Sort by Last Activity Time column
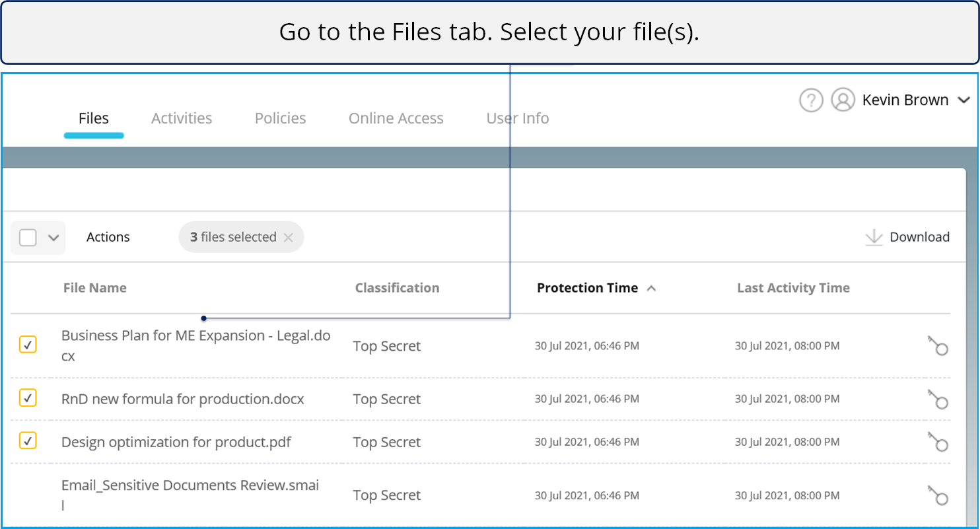The width and height of the screenshot is (980, 529). click(x=793, y=288)
